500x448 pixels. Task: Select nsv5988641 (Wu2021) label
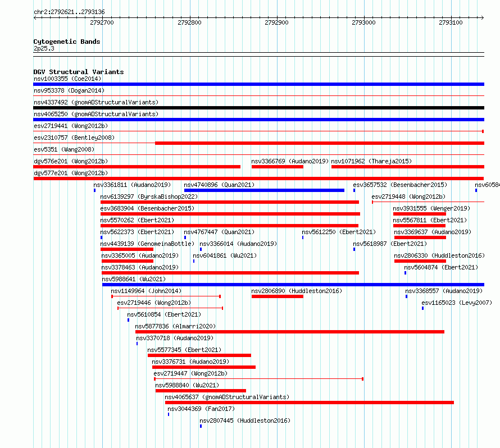(134, 279)
